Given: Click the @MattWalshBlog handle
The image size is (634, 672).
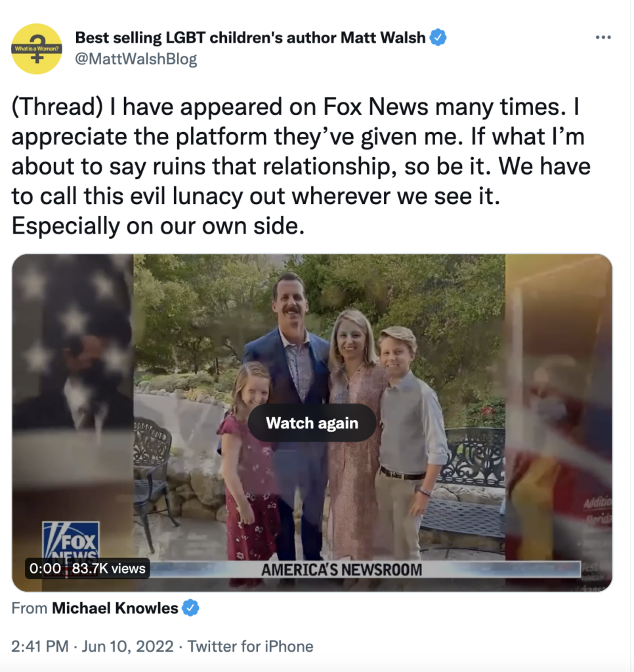Looking at the screenshot, I should [x=136, y=58].
